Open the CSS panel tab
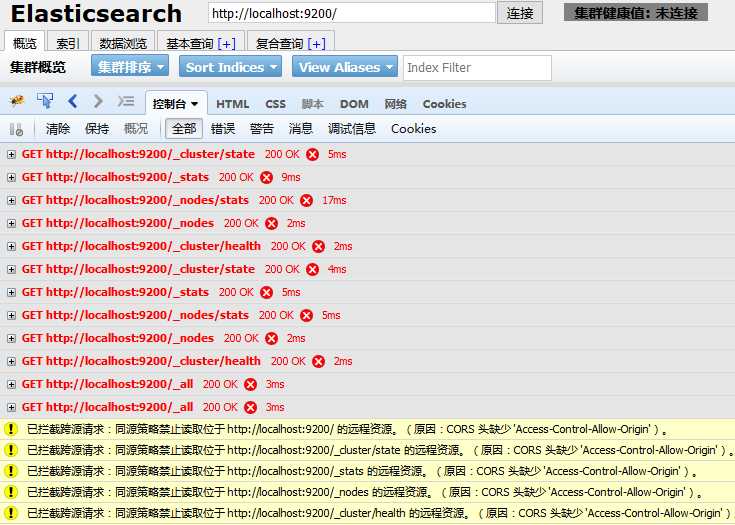The image size is (735, 525). coord(276,104)
